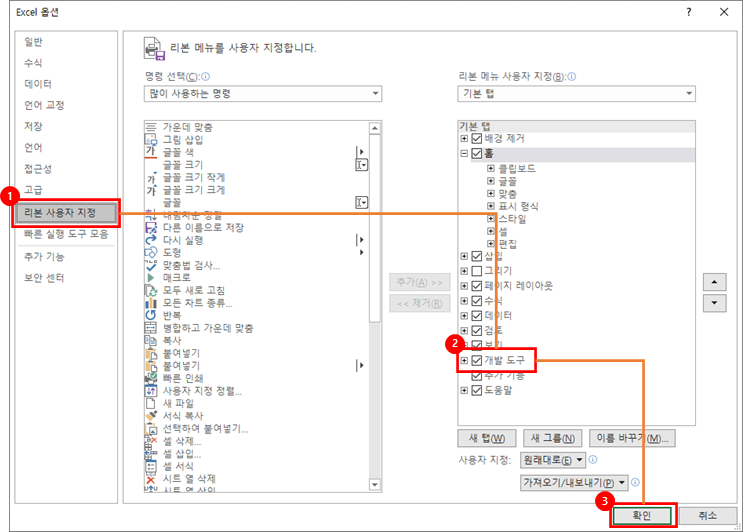743x532 pixels.
Task: Move selected tab down with arrow button
Action: [715, 303]
